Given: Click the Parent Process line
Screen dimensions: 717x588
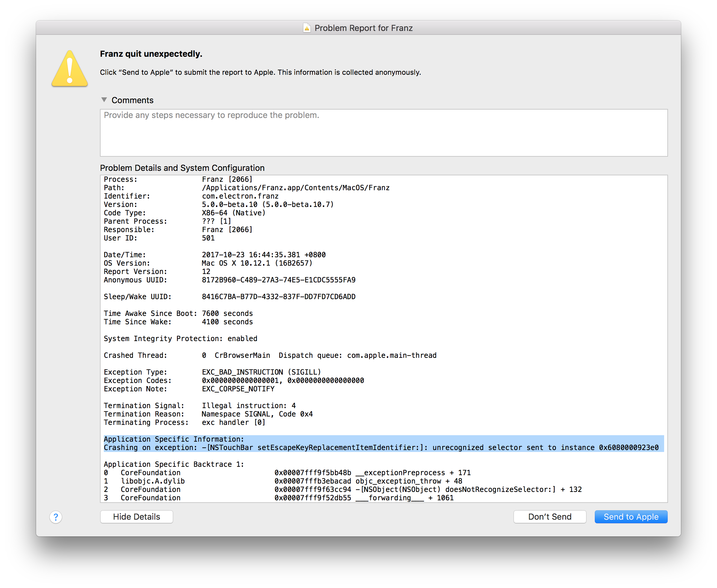Looking at the screenshot, I should (168, 221).
